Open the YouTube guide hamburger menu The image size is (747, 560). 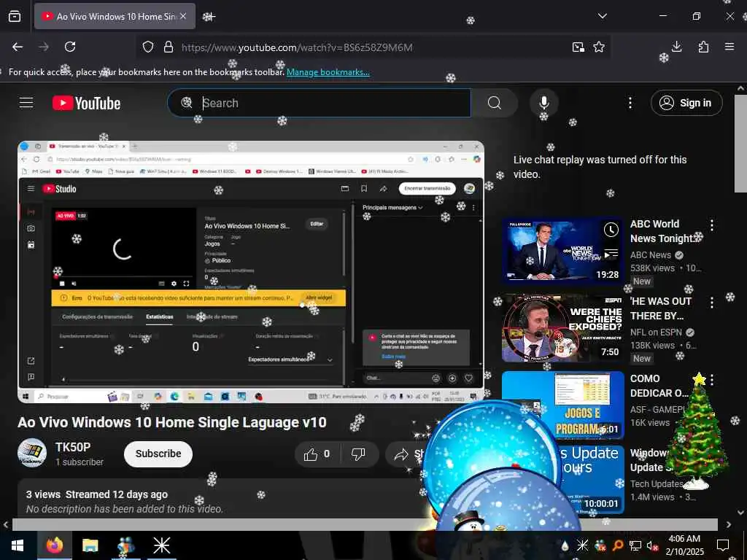pyautogui.click(x=26, y=103)
